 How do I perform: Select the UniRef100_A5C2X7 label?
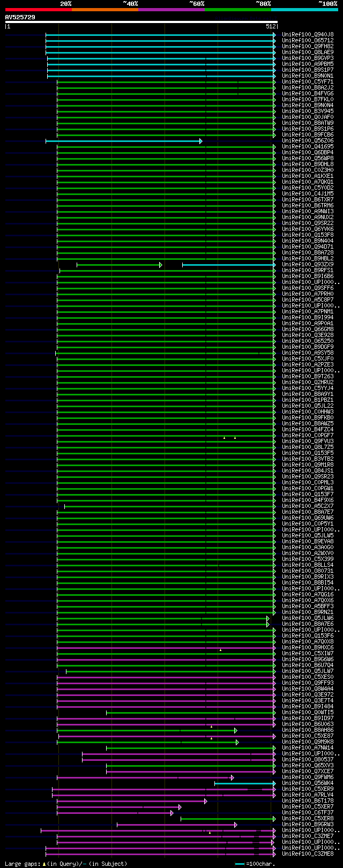[x=308, y=506]
